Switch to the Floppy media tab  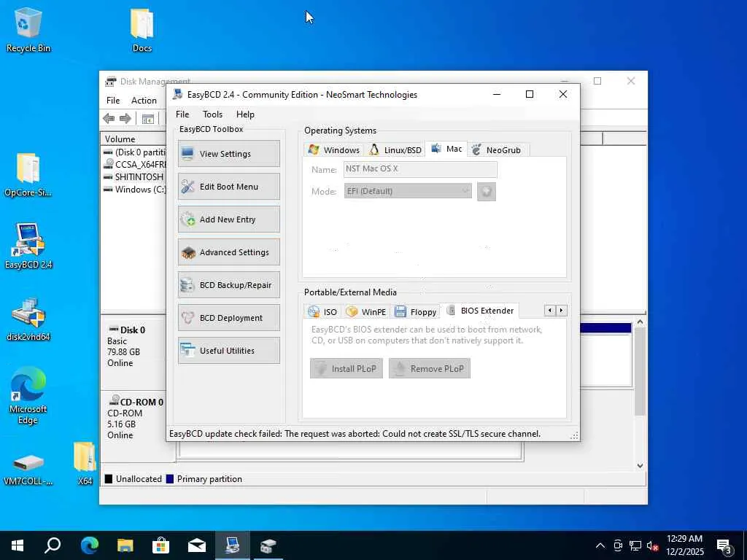click(x=415, y=311)
